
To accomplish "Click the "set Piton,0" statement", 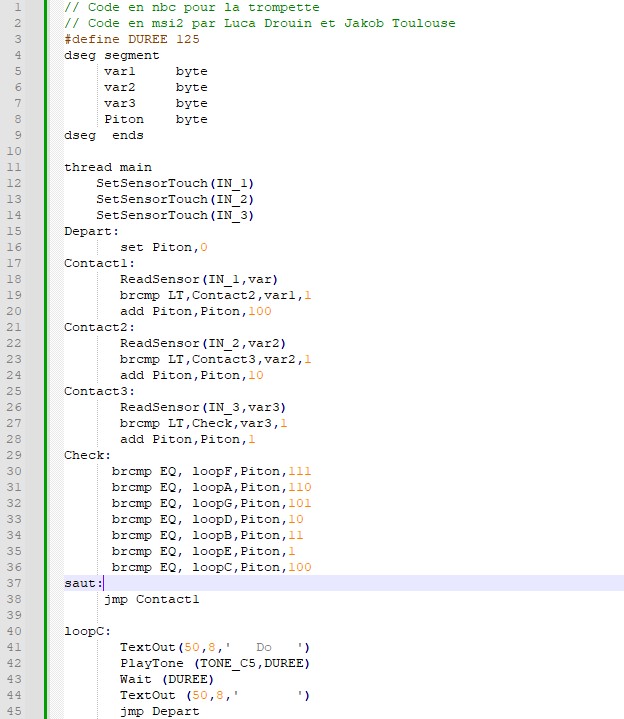I will coord(164,248).
